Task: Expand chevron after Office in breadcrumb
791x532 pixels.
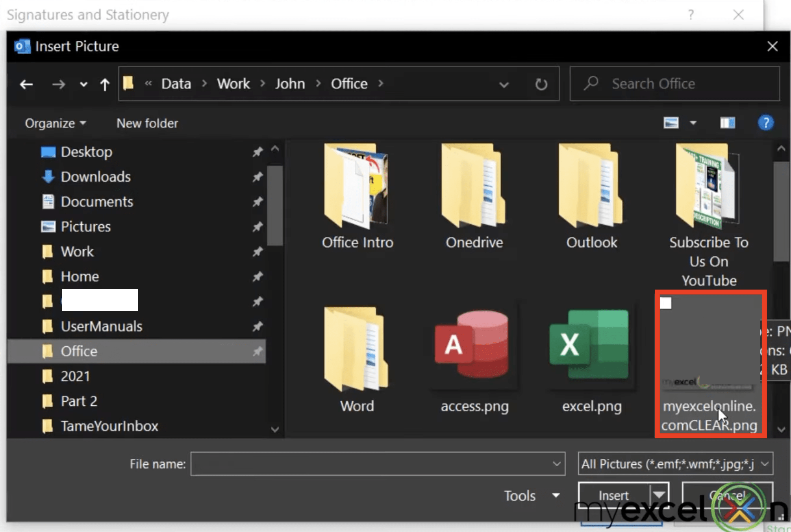Action: [x=381, y=83]
